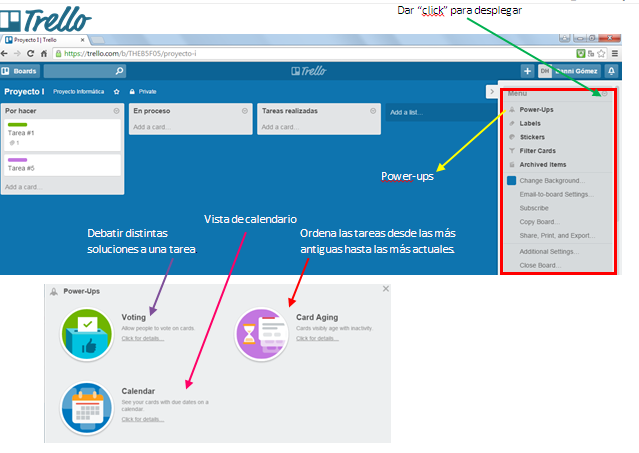Image resolution: width=639 pixels, height=453 pixels.
Task: Click the Power-Ups panel bell icon
Action: [54, 292]
